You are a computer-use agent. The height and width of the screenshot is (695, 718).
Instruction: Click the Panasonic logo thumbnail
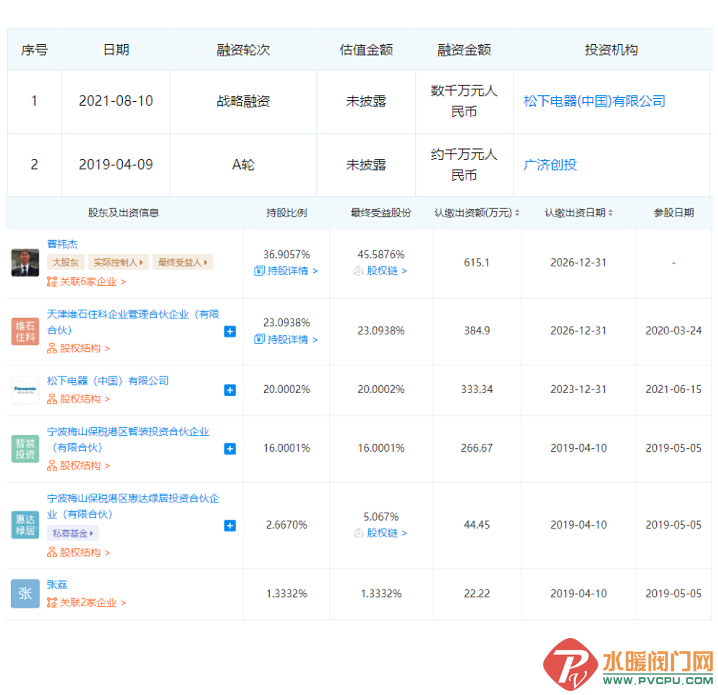coord(25,390)
